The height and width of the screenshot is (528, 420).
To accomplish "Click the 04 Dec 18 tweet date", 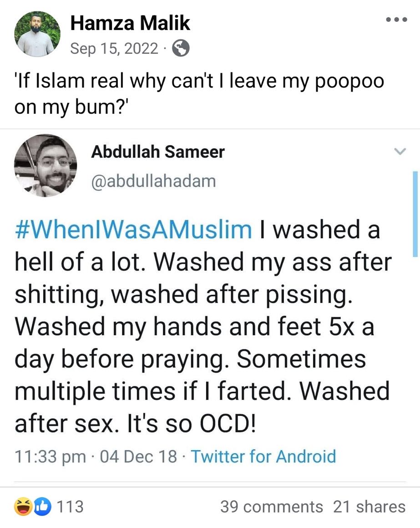I will pos(138,456).
